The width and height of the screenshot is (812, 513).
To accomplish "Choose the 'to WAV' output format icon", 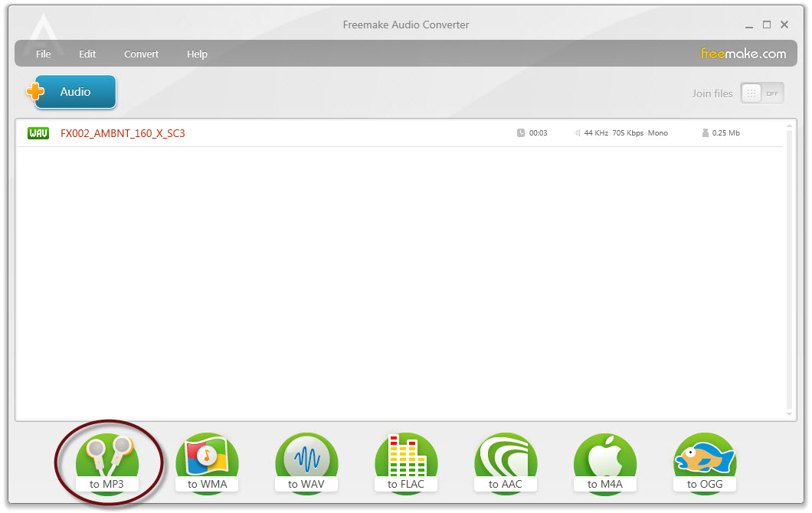I will (306, 458).
